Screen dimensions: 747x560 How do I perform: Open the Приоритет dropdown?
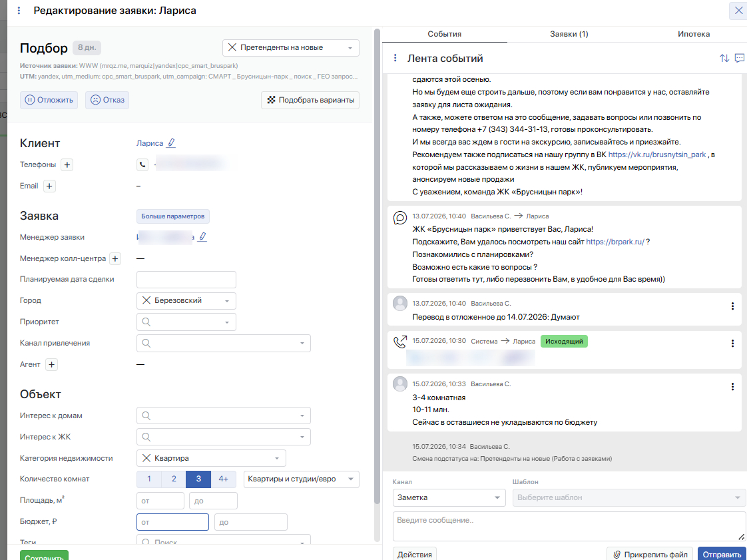coord(227,323)
